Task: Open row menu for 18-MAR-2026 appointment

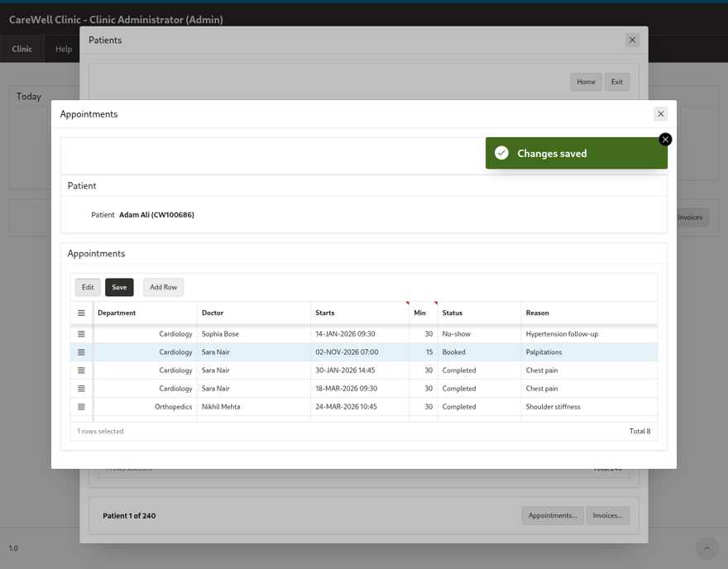Action: click(x=81, y=388)
